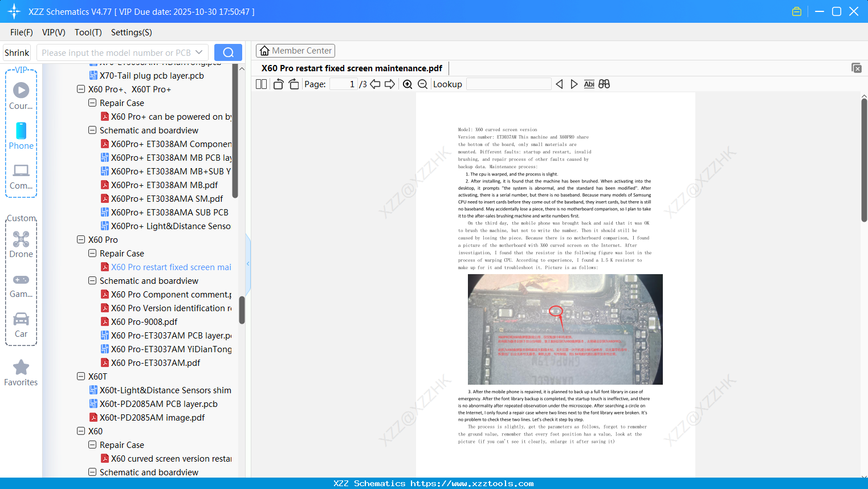
Task: Collapse Repair Case under X60 Pro
Action: point(92,254)
